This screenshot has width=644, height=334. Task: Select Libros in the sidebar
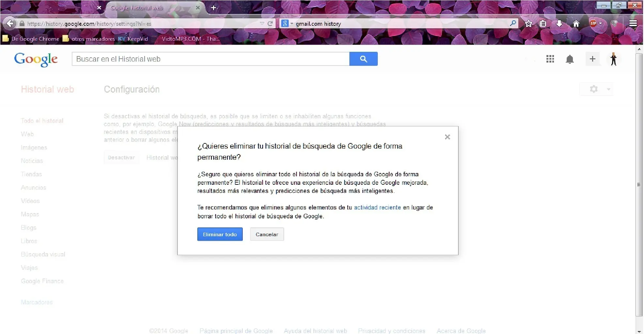(29, 241)
